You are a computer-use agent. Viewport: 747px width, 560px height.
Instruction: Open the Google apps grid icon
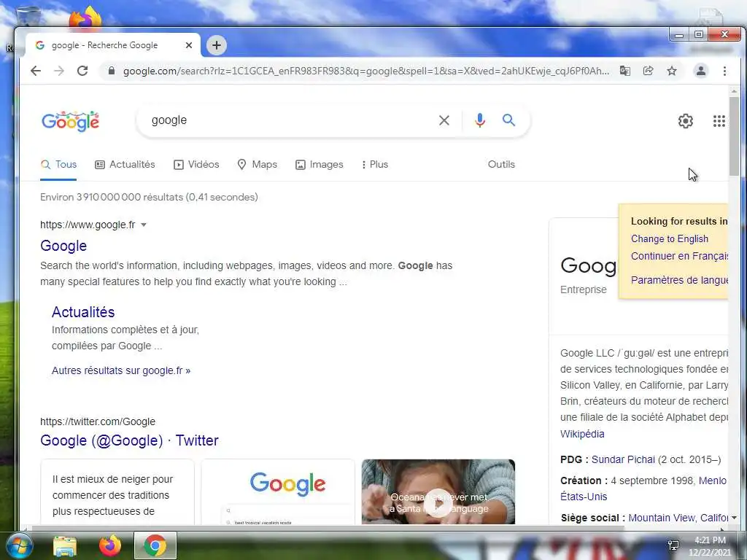pyautogui.click(x=719, y=121)
